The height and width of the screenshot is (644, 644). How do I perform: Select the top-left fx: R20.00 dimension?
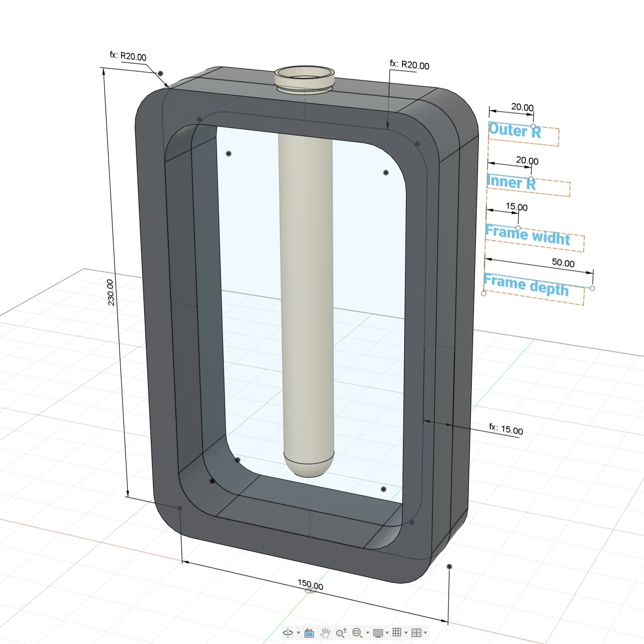(128, 56)
